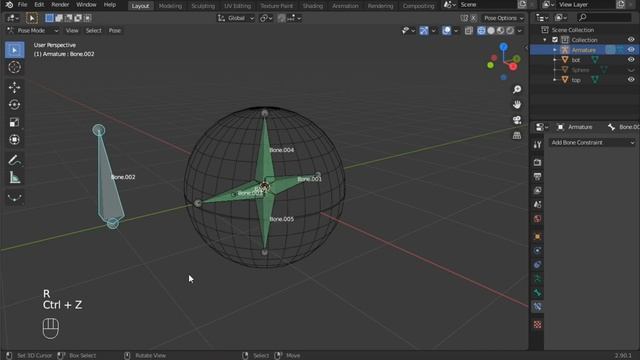640x360 pixels.
Task: Open the Bone properties tab
Action: (538, 293)
